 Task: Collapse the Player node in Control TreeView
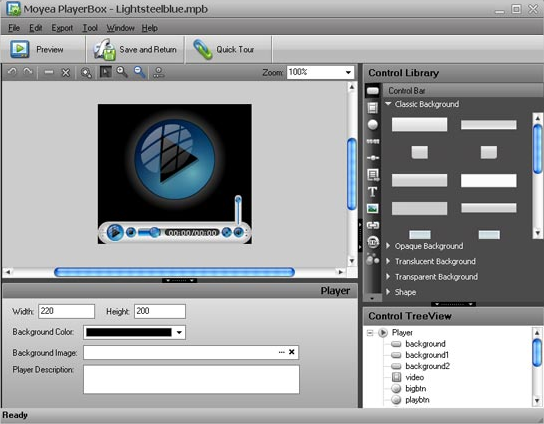point(370,333)
